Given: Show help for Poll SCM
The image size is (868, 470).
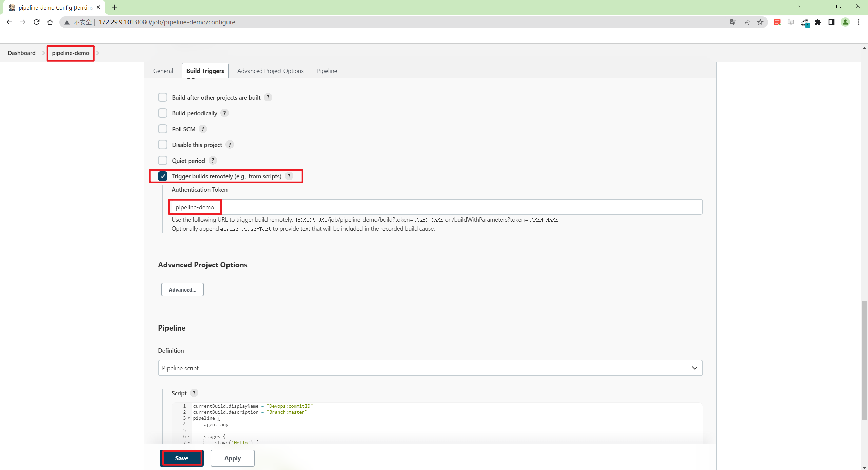Looking at the screenshot, I should click(203, 129).
